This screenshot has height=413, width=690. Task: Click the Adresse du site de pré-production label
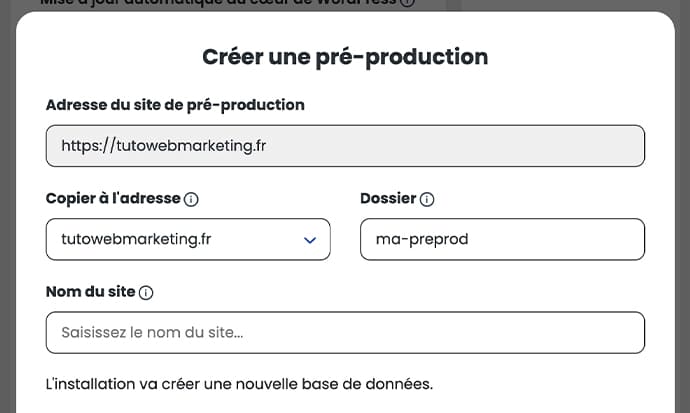tap(175, 104)
